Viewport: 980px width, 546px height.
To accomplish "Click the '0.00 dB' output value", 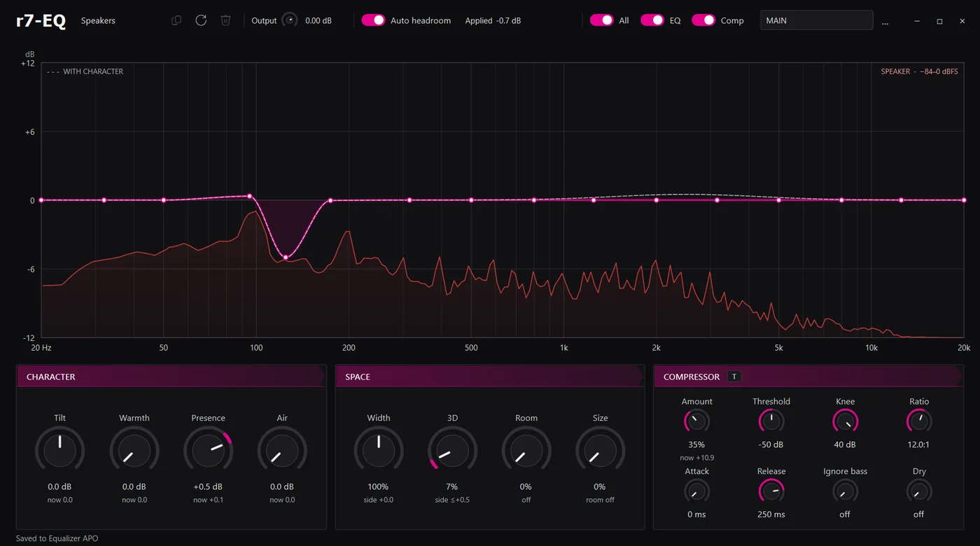I will tap(318, 20).
